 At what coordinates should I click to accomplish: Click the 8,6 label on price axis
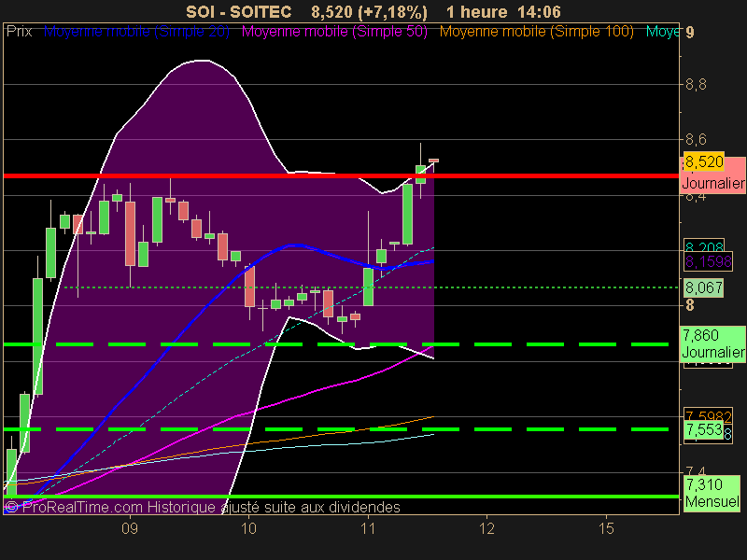(x=696, y=139)
